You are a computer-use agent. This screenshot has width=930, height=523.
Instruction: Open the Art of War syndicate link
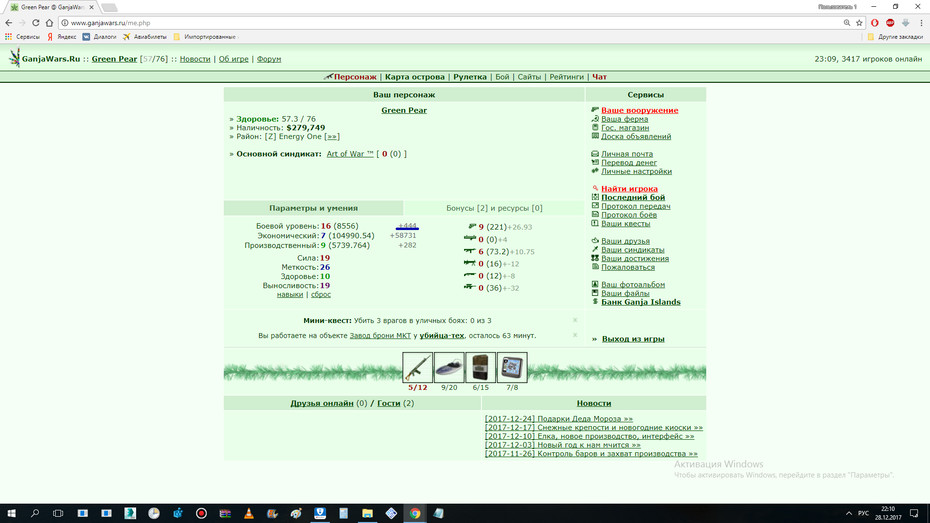click(350, 154)
